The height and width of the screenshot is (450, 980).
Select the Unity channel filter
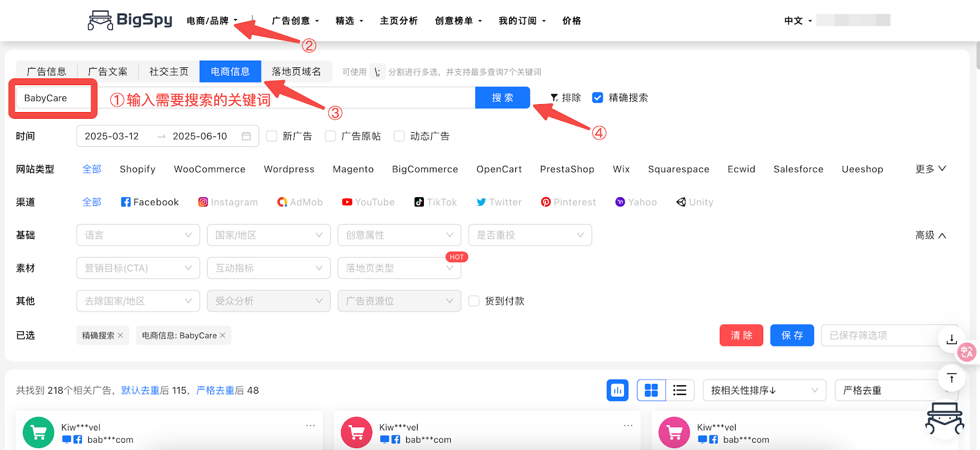(695, 202)
